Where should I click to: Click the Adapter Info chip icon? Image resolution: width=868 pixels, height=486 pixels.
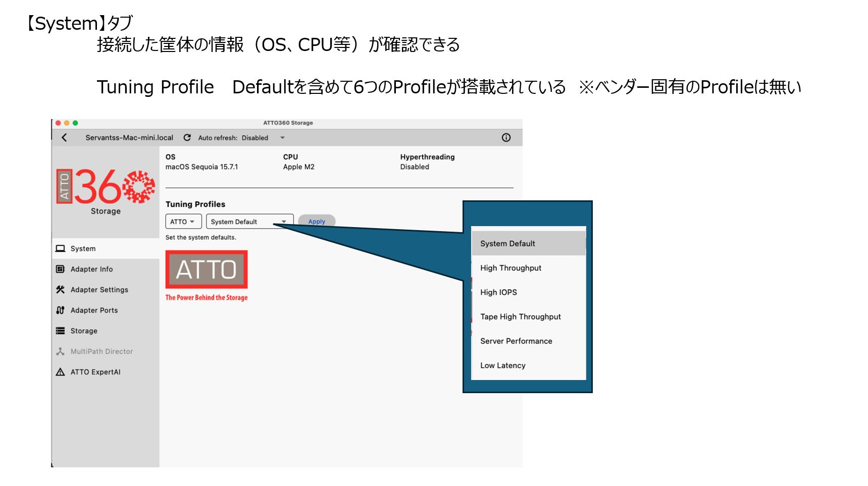tap(61, 269)
